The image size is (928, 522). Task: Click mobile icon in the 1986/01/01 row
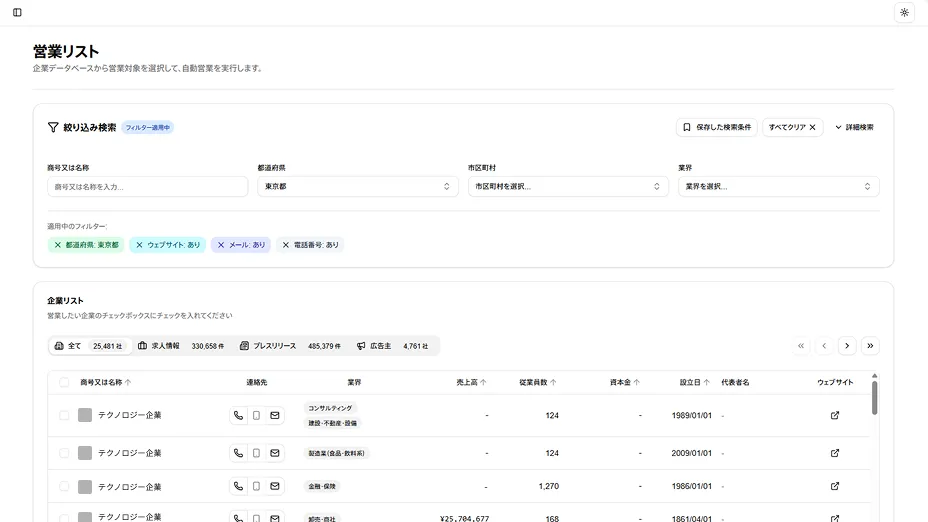pyautogui.click(x=256, y=486)
